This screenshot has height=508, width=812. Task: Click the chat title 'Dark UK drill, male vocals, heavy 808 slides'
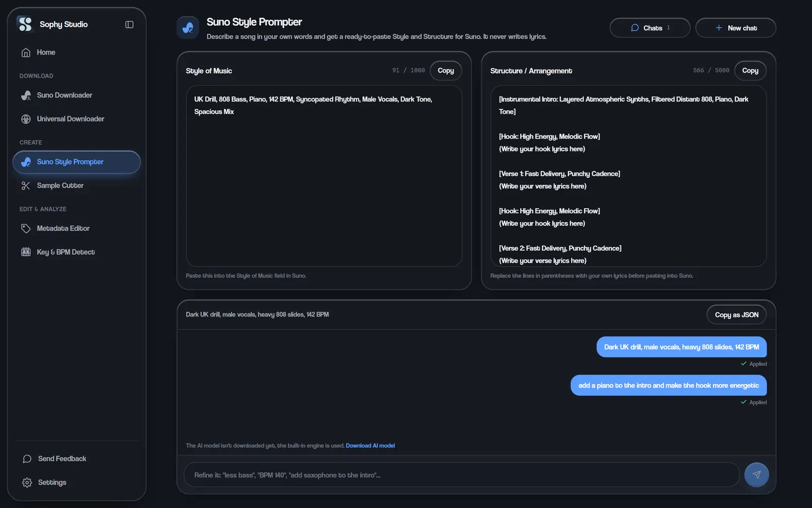coord(257,315)
